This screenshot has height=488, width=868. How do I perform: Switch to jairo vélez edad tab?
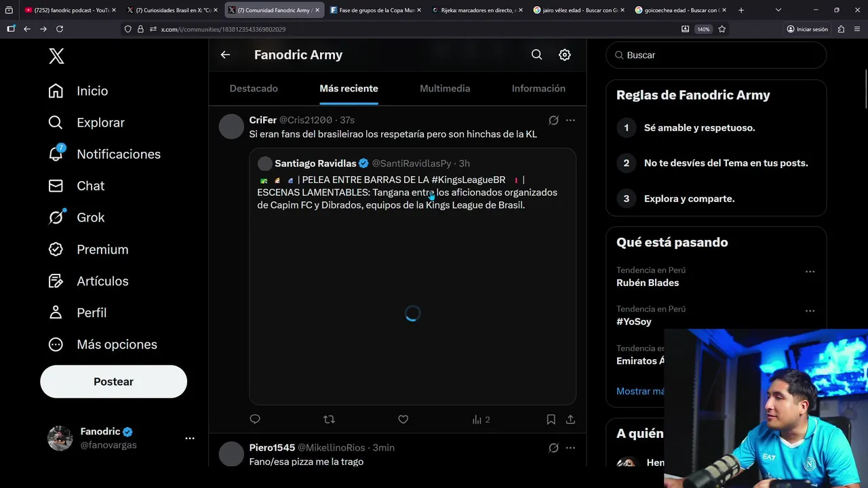[579, 10]
